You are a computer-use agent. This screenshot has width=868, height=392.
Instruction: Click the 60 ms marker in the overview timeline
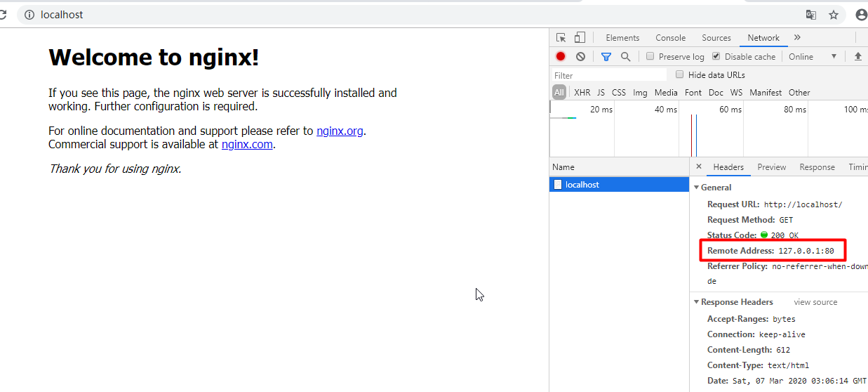[x=730, y=110]
